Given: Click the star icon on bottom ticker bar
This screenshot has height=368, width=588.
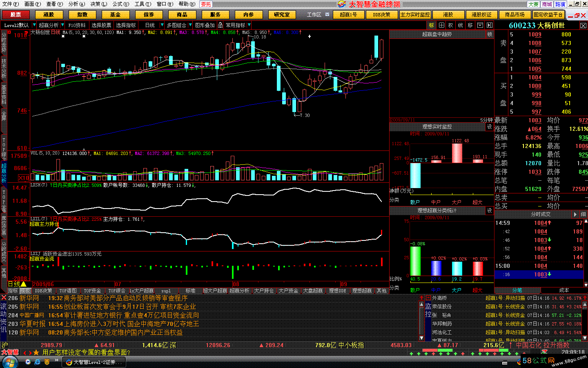Looking at the screenshot, I should (x=36, y=352).
